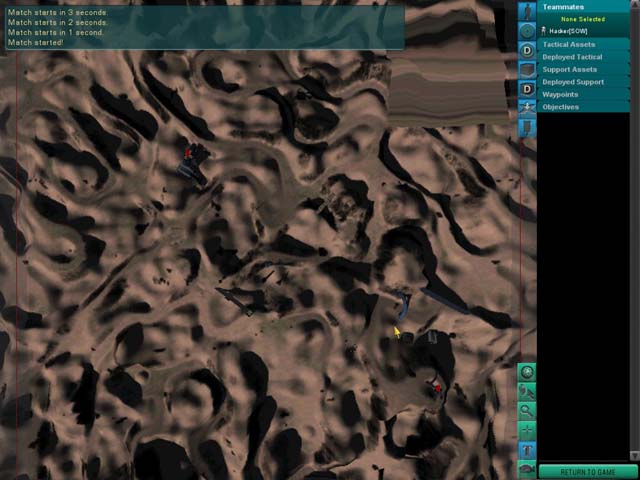640x480 pixels.
Task: Click 'Match starts in 3 seconds.' message
Action: point(58,13)
